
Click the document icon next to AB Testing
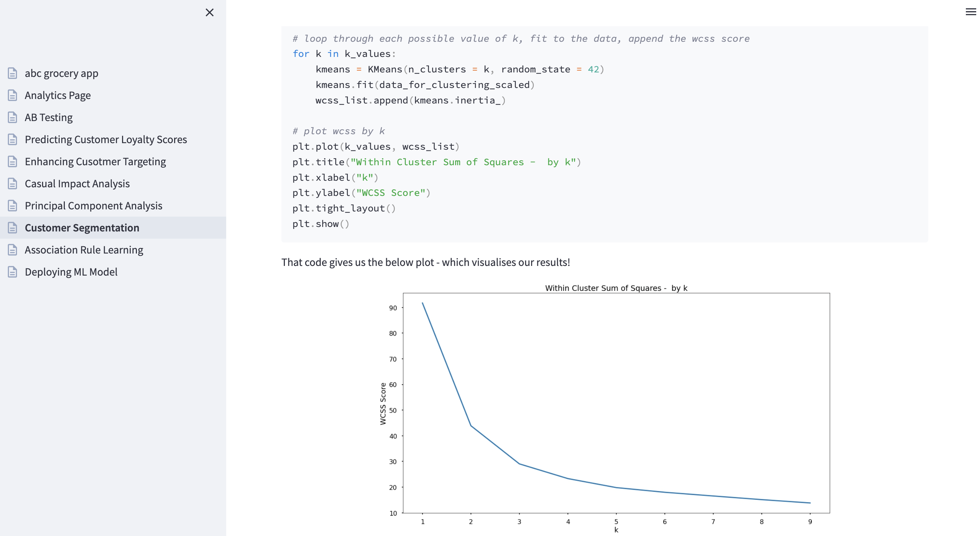[x=12, y=117]
